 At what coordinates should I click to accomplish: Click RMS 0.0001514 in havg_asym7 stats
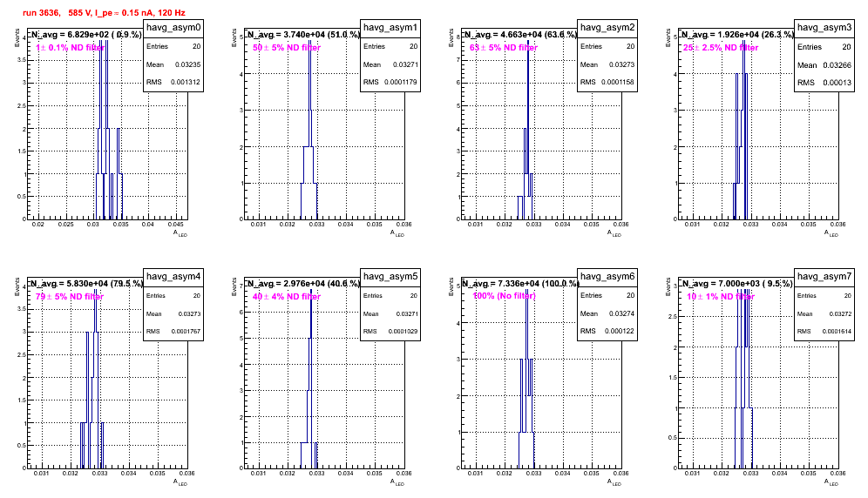pos(824,331)
